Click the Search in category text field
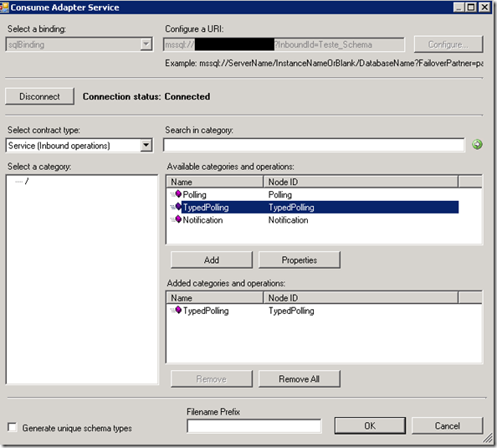 point(314,145)
